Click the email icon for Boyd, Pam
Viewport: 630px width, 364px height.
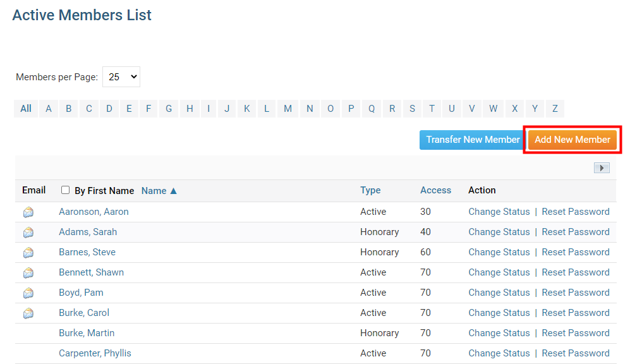click(x=28, y=293)
